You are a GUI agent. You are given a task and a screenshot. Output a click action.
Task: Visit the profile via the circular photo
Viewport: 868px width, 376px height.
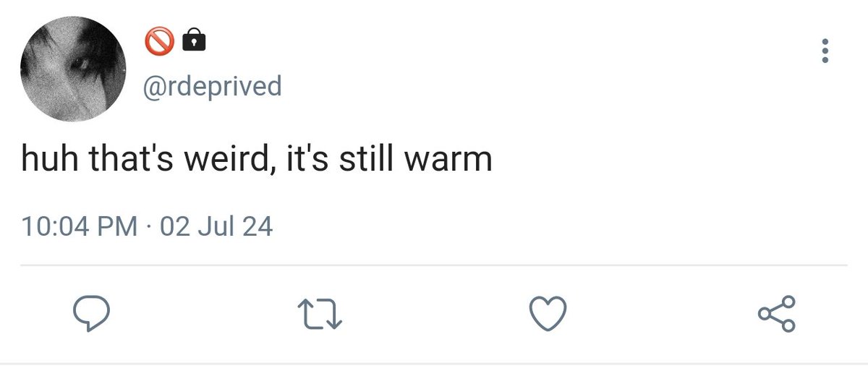[x=73, y=69]
